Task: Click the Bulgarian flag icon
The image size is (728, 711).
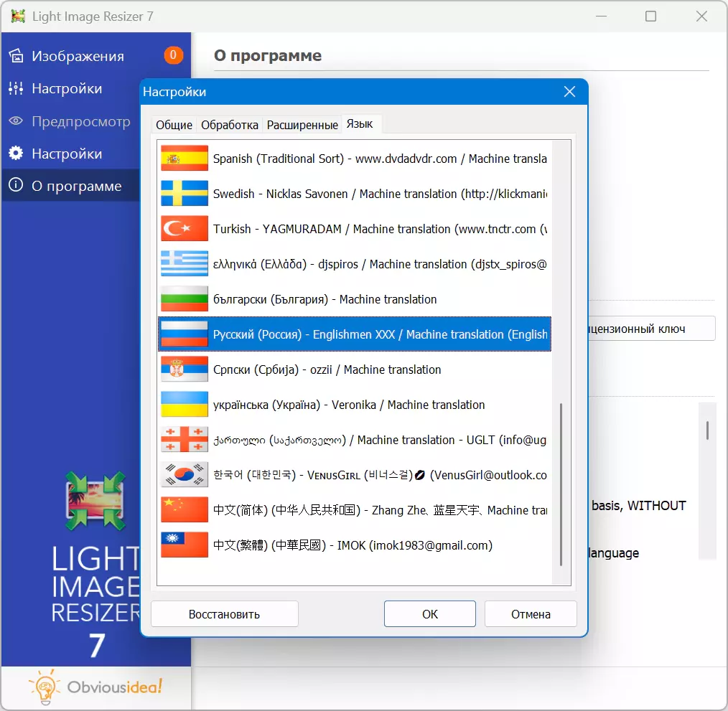Action: point(185,299)
